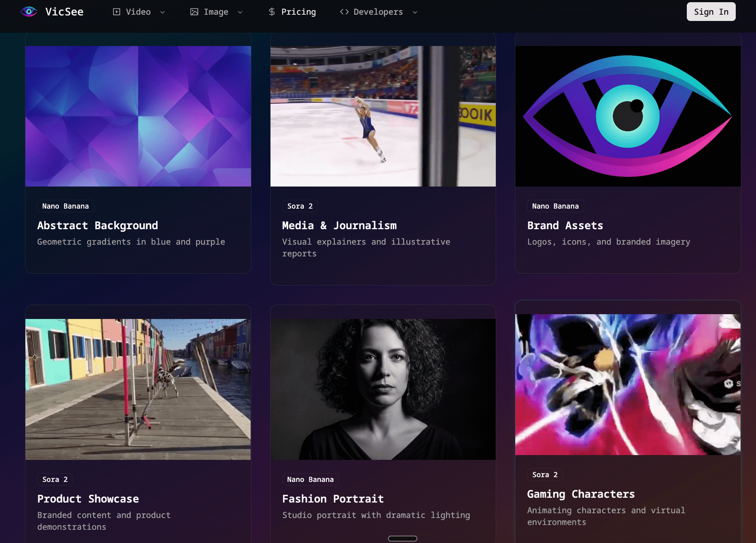756x543 pixels.
Task: Go to home via the VicSee brand text
Action: [x=64, y=12]
